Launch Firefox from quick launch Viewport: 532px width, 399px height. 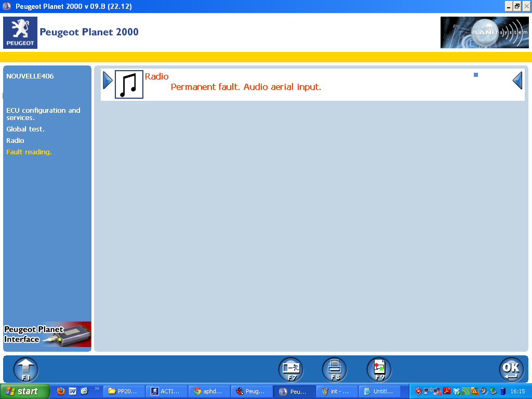[x=61, y=391]
